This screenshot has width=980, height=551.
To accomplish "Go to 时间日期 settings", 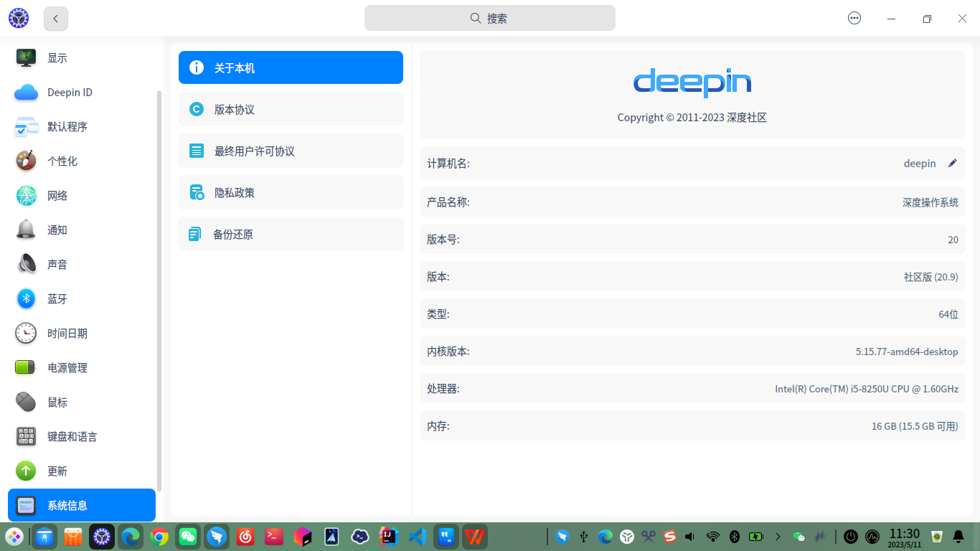I will [82, 334].
